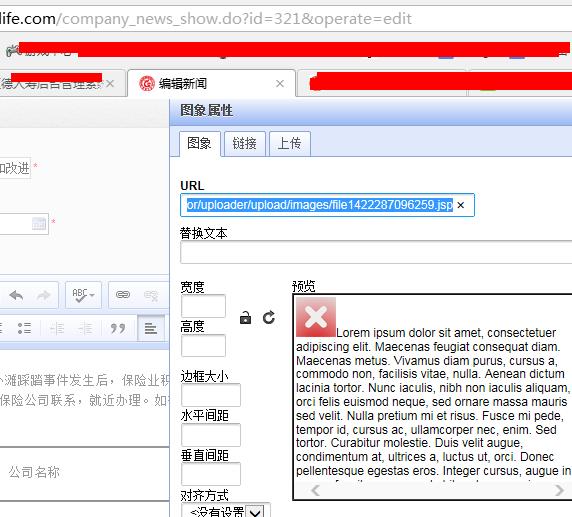Open the 对齐方式 alignment dropdown
Screen dimensions: 572x517
click(226, 511)
